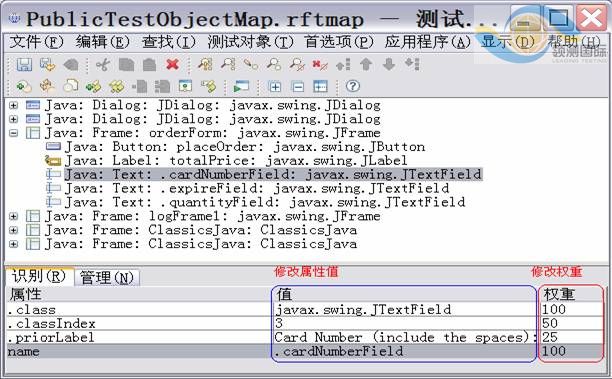Click the weight '100' in the name row
This screenshot has width=612, height=379.
click(571, 351)
